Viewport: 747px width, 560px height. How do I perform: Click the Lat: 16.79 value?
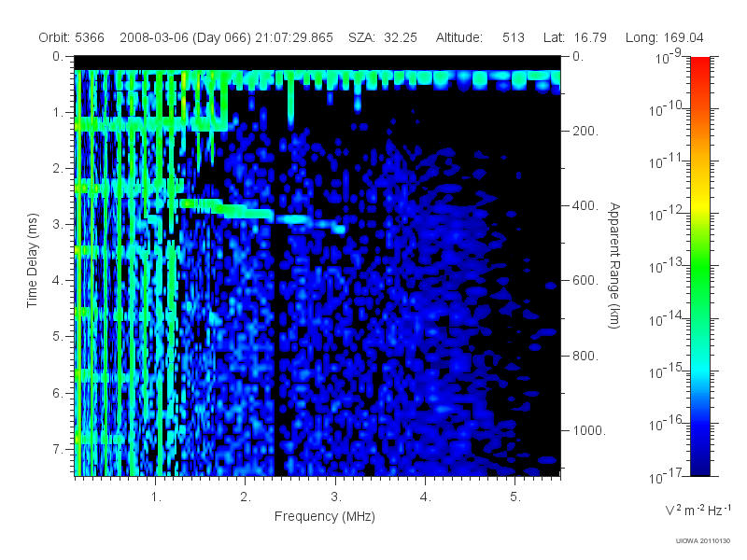(x=574, y=37)
